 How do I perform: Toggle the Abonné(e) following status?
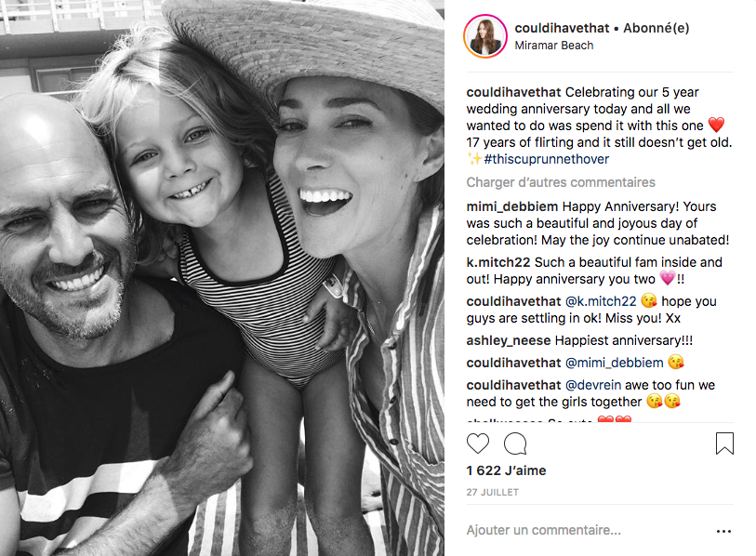coord(657,28)
